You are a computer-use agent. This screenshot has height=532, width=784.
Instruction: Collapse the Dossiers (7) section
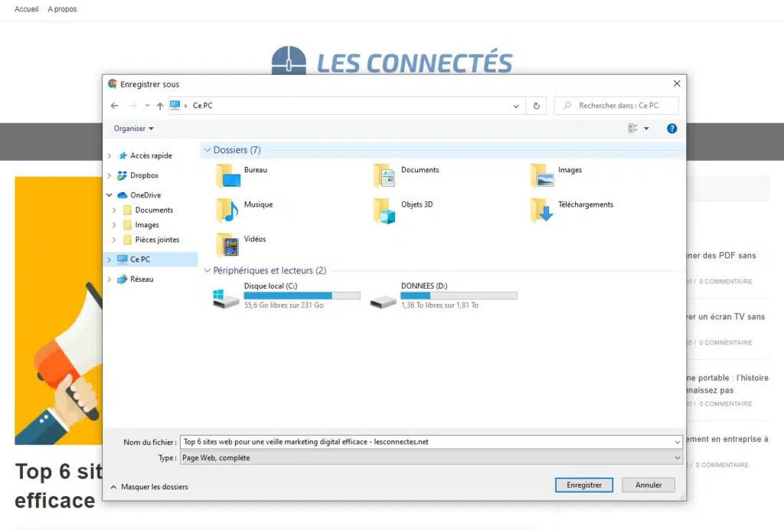click(x=207, y=150)
